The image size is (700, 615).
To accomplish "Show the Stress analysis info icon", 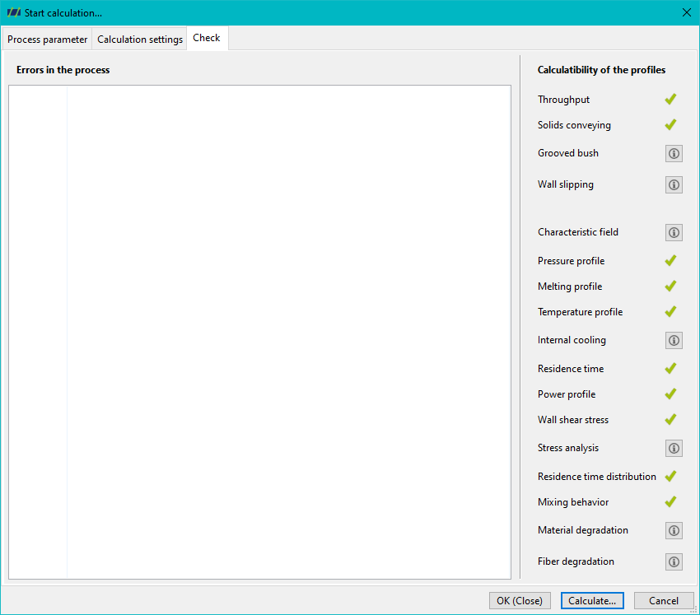I will tap(674, 448).
